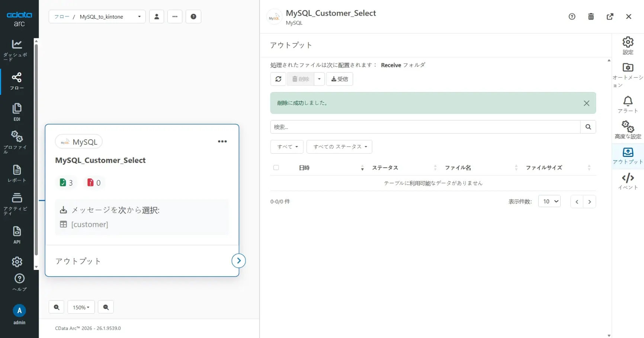Viewport: 644px width, 338px height.
Task: Open the すべてのステータス status filter dropdown
Action: (339, 147)
